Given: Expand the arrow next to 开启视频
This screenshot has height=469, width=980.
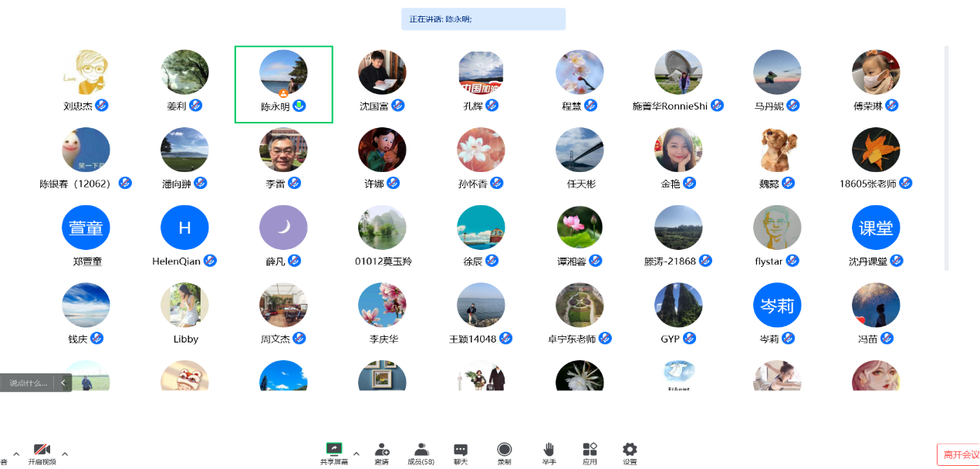Looking at the screenshot, I should tap(65, 454).
